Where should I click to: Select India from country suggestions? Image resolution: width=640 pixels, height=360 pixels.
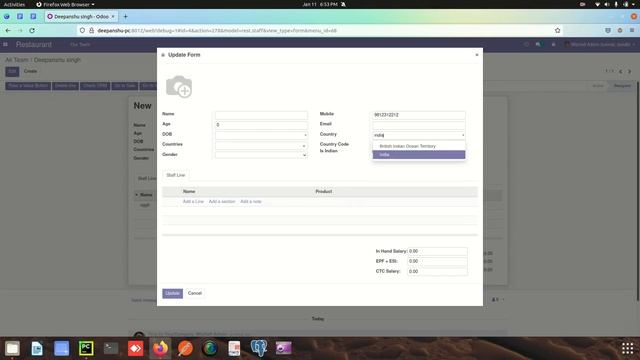tap(419, 155)
